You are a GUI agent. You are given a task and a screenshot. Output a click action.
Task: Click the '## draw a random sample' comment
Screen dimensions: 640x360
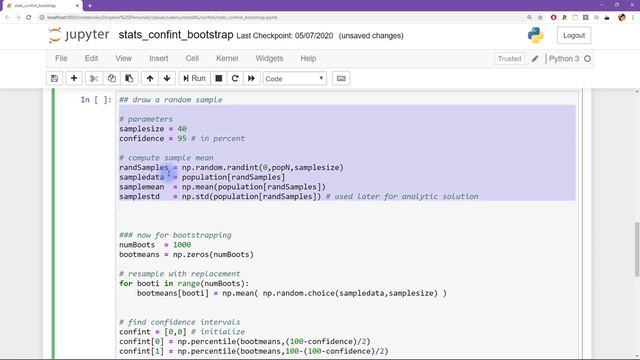pyautogui.click(x=171, y=100)
